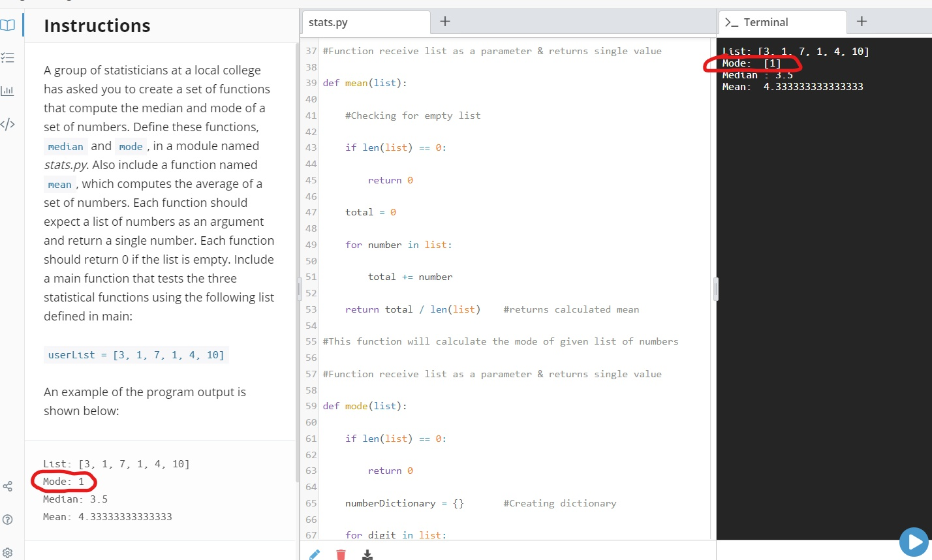This screenshot has width=932, height=560.
Task: Click the 'total += number' code line
Action: 411,277
